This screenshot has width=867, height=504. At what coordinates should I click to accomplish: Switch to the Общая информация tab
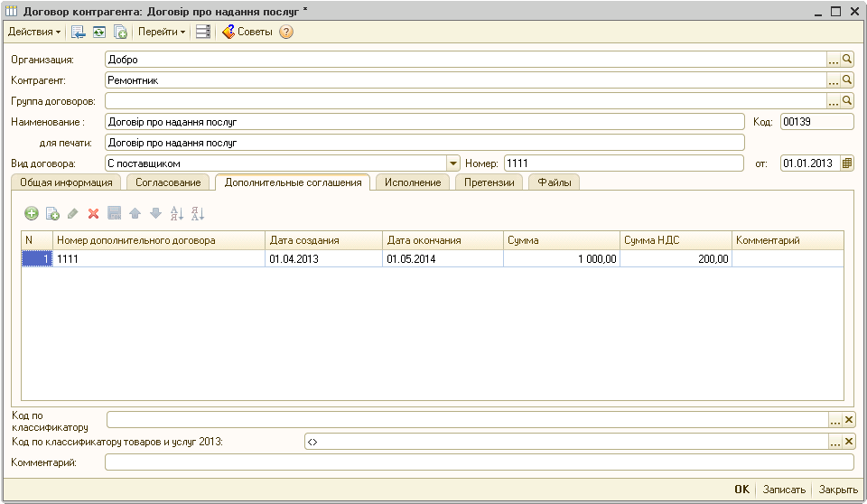point(66,182)
